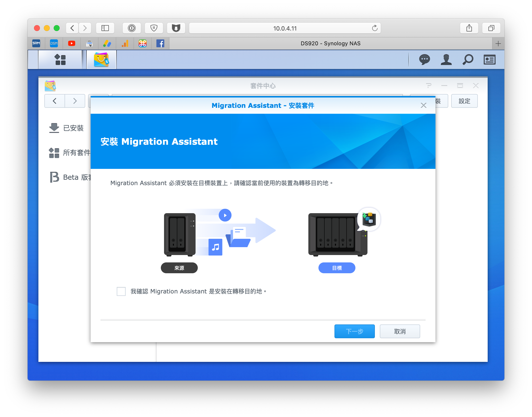Close the Migration Assistant install dialog

pyautogui.click(x=423, y=105)
